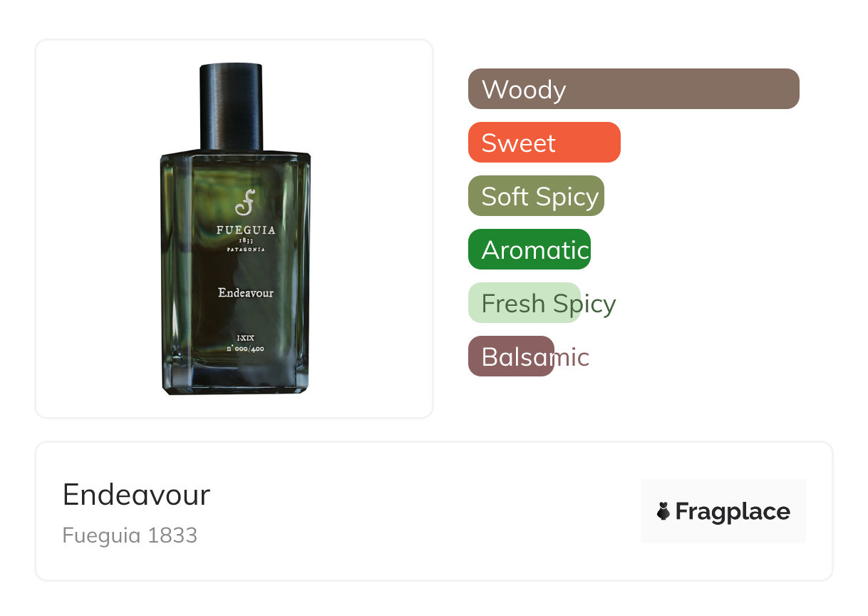The width and height of the screenshot is (868, 616).
Task: Open the Fragplace wordmark text
Action: tap(733, 512)
